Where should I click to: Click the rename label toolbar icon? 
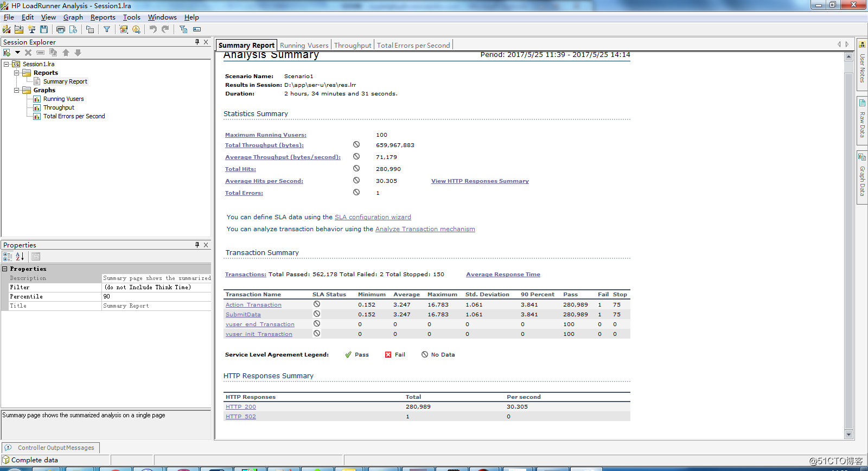click(x=197, y=29)
